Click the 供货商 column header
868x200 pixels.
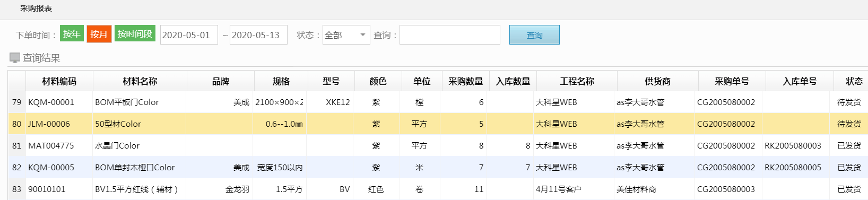657,81
